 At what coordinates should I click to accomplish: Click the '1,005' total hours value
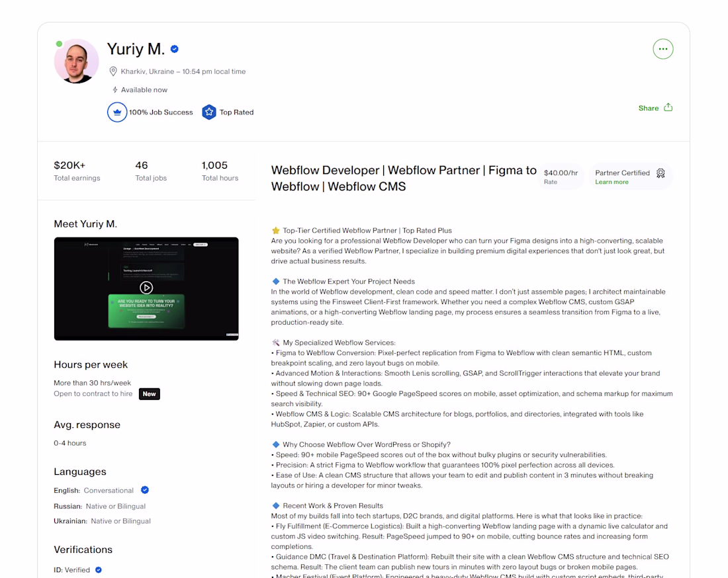(214, 165)
